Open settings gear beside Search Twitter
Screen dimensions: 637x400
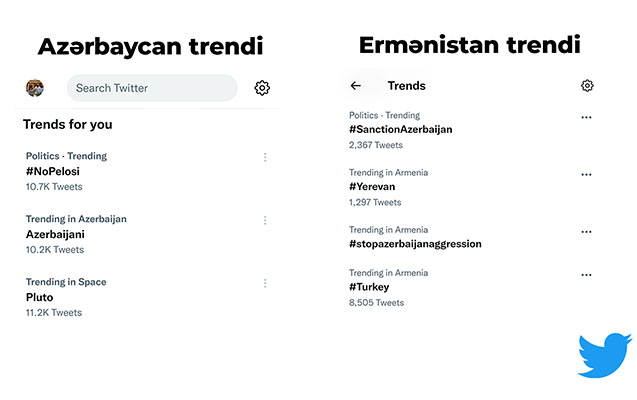(262, 88)
